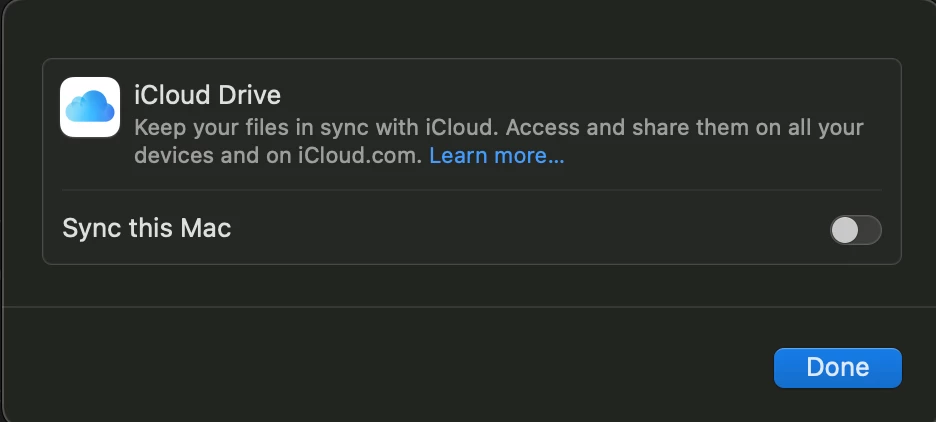Click the Sync this Mac label
Screen dimensions: 936x422
tap(147, 228)
